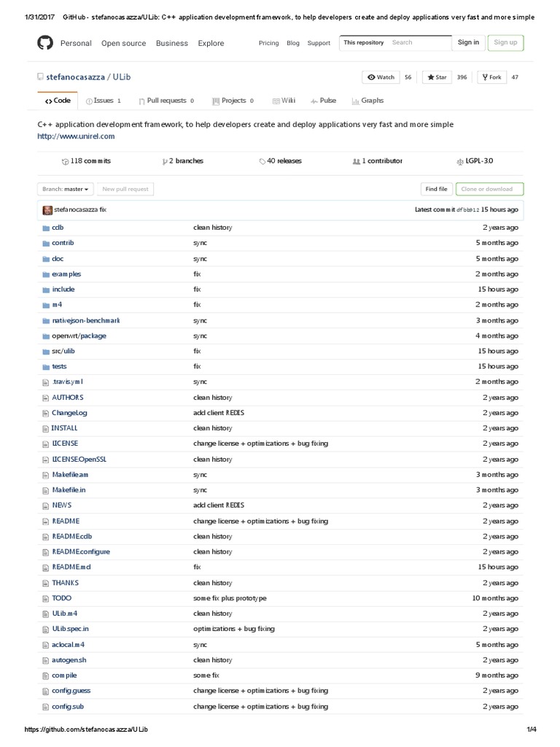Click the folder icon beside tests
The image size is (560, 747).
point(45,367)
